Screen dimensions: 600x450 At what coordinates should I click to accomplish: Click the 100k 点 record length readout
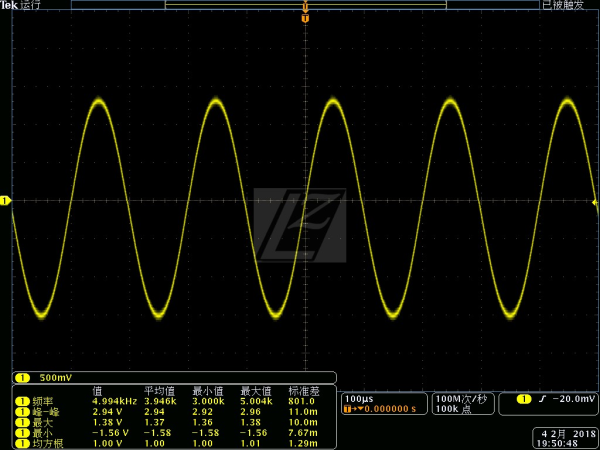(x=453, y=409)
